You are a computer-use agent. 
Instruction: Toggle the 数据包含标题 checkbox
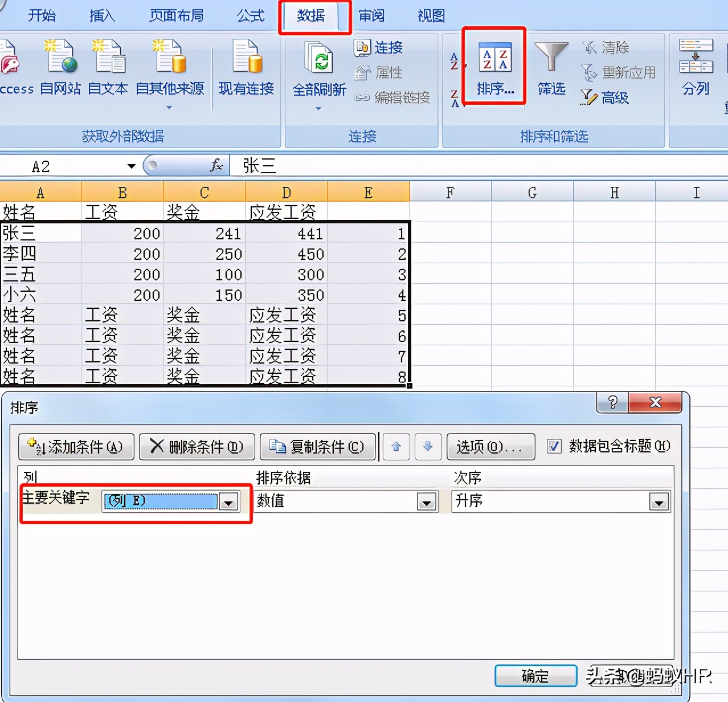pyautogui.click(x=554, y=447)
